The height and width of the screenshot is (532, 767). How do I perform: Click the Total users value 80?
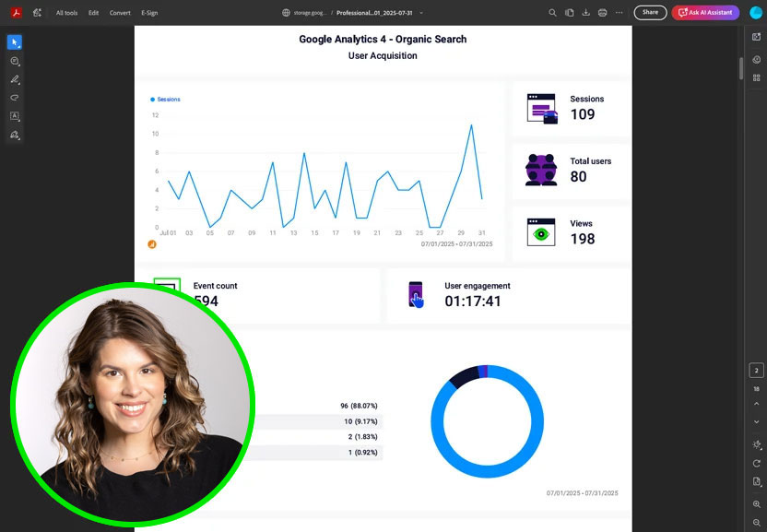click(578, 177)
